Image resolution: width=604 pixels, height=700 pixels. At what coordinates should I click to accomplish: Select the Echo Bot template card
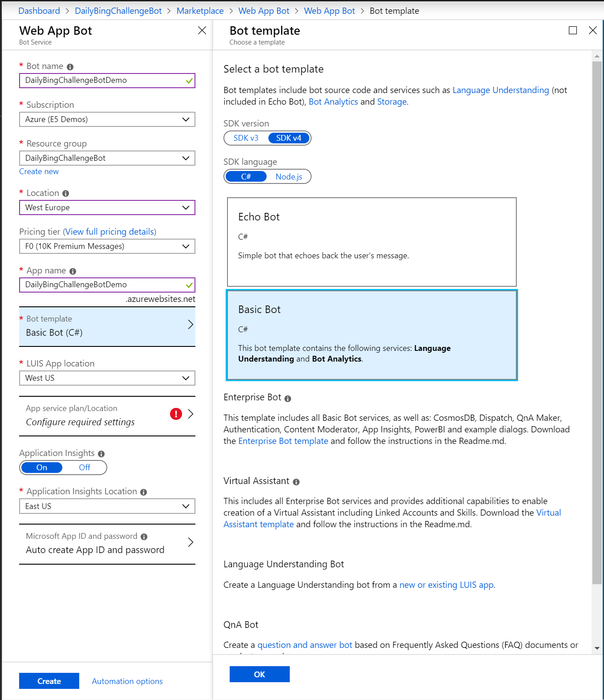coord(372,242)
